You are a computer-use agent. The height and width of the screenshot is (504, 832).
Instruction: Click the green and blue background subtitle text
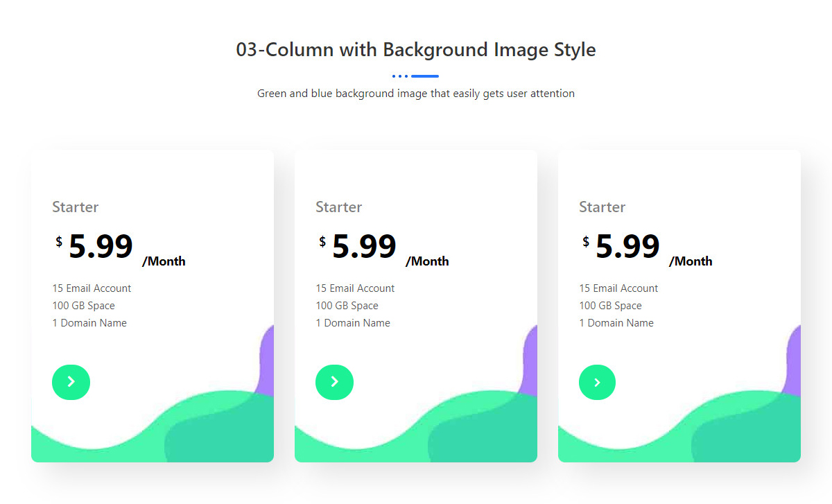[416, 93]
